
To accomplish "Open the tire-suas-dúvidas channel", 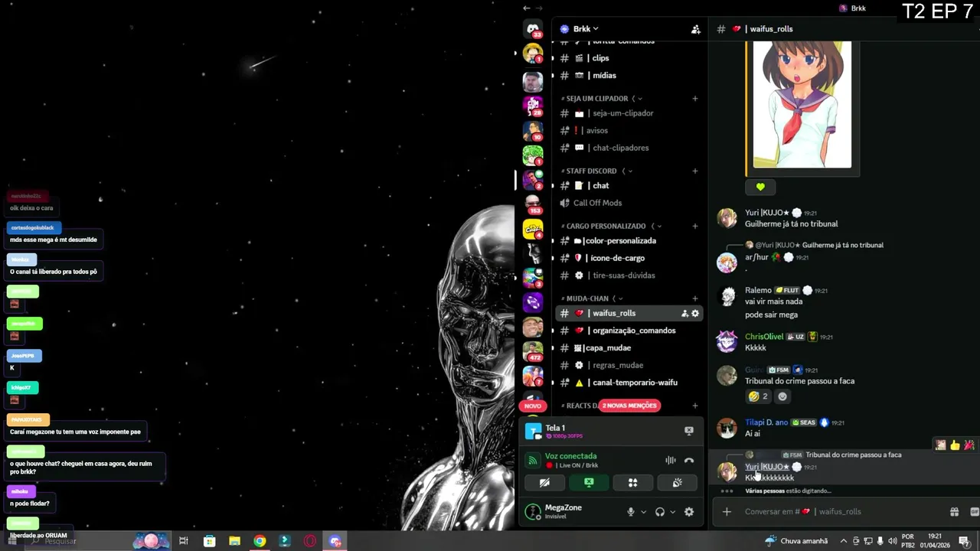I will 629,275.
